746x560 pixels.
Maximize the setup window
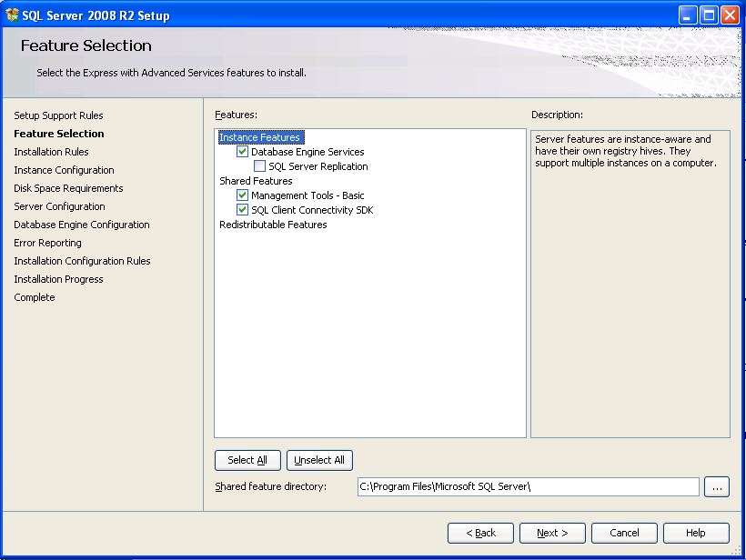tap(709, 15)
